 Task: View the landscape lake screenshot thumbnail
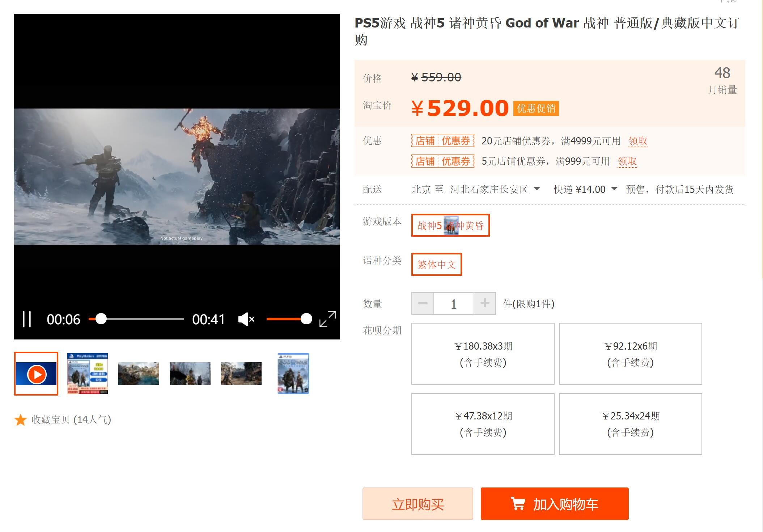click(x=139, y=373)
